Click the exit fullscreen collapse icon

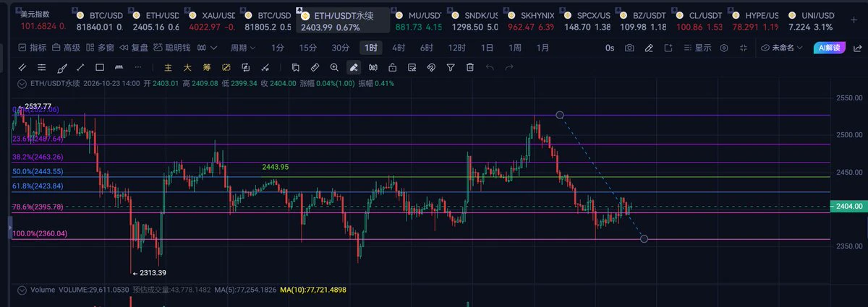[x=744, y=48]
